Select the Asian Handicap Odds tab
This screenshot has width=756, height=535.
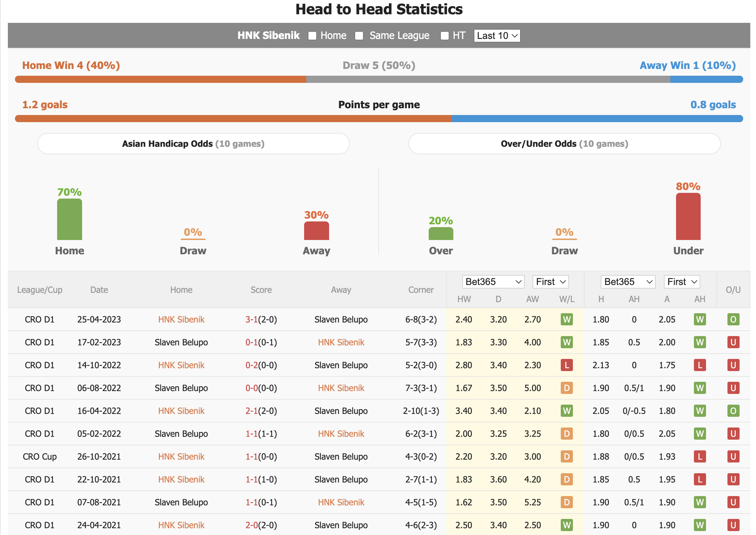[x=193, y=144]
